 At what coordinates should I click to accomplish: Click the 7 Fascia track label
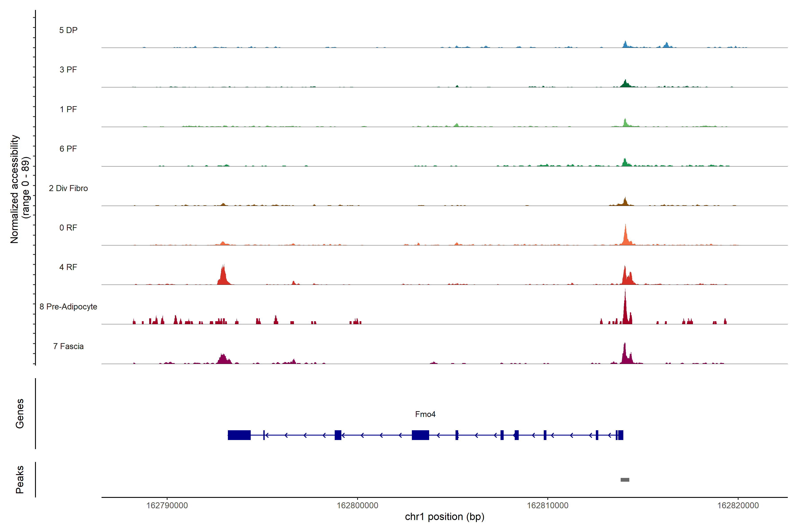click(68, 346)
